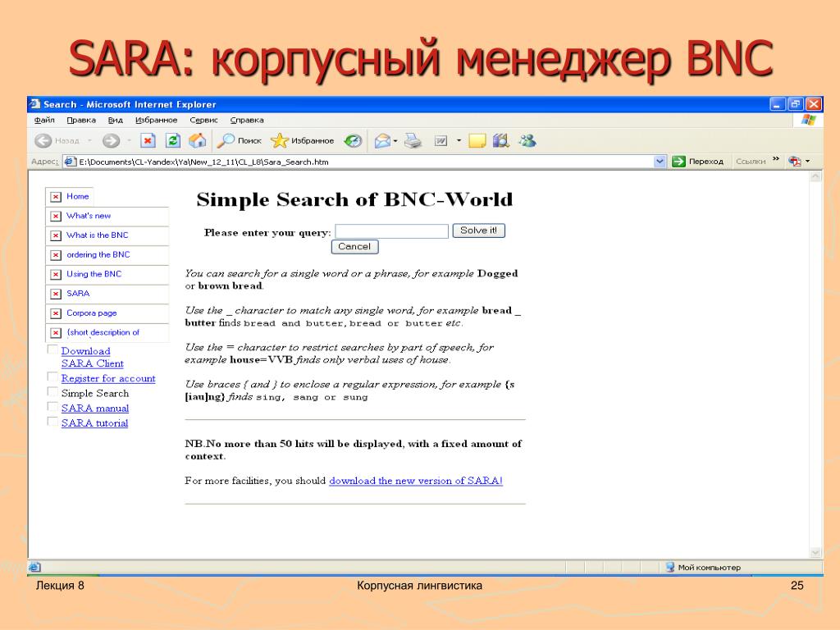Image resolution: width=840 pixels, height=630 pixels.
Task: Click the page icon in address bar
Action: pyautogui.click(x=70, y=162)
